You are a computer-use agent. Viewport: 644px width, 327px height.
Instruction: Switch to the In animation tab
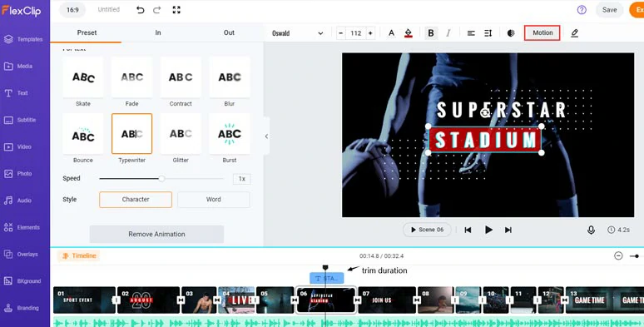(x=158, y=32)
